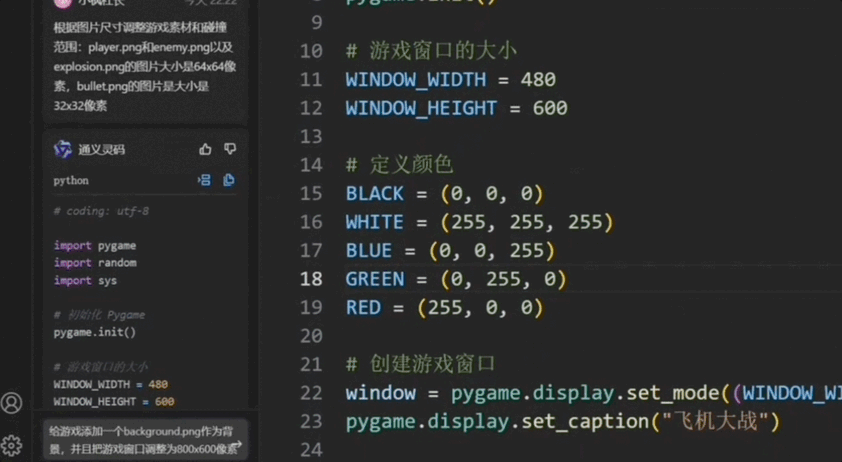Click 'set_caption' on line 23
The width and height of the screenshot is (842, 462).
(x=585, y=422)
